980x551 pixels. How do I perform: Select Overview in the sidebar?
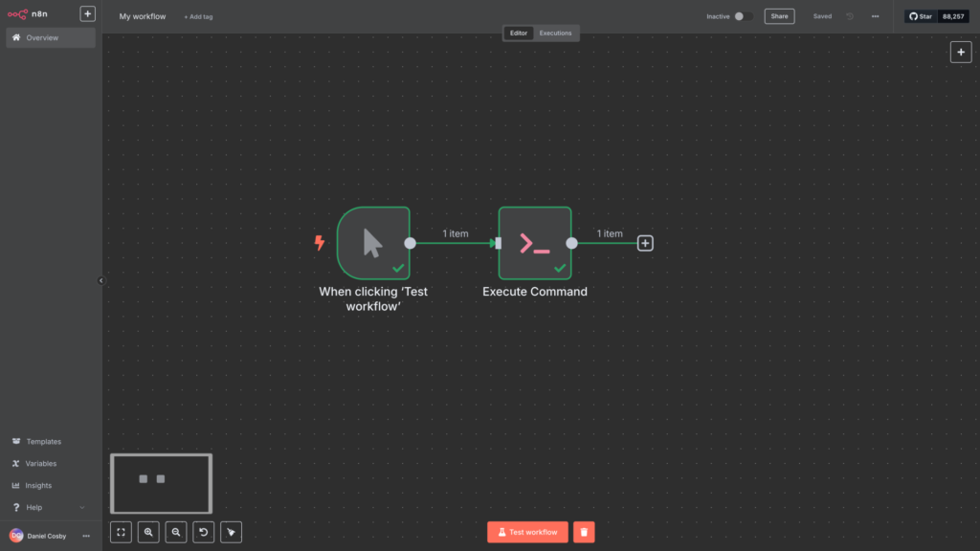click(x=51, y=38)
